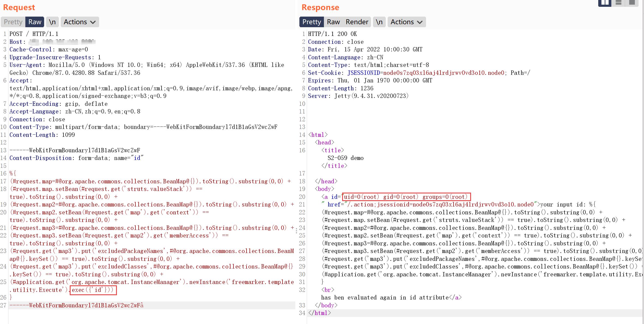644x324 pixels.
Task: Select the Response Pretty tab
Action: click(x=312, y=22)
